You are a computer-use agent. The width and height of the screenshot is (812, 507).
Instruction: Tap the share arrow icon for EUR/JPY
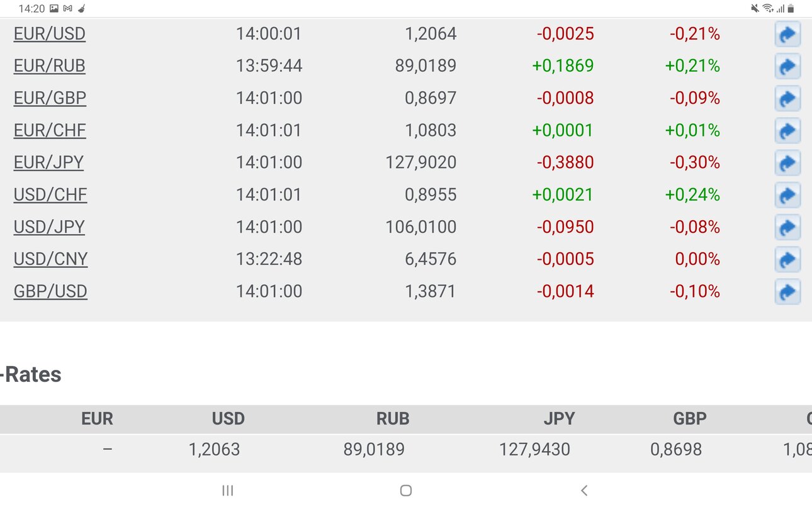[787, 163]
